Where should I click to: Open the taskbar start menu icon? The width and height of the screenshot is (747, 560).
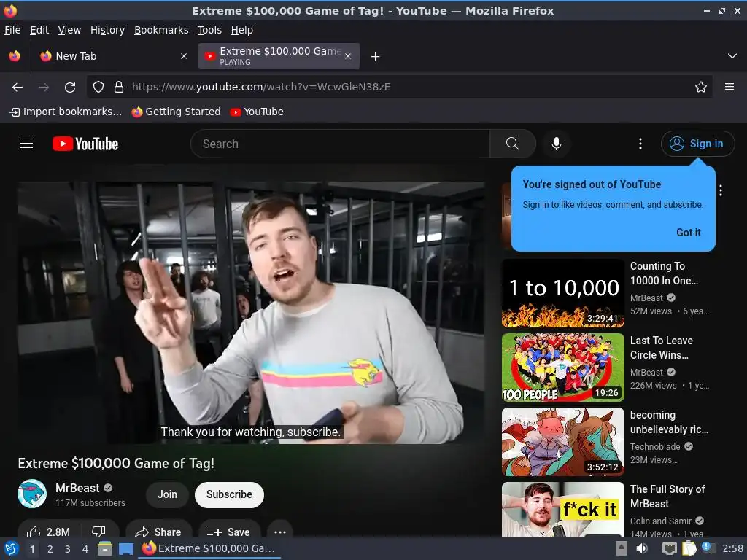(11, 548)
